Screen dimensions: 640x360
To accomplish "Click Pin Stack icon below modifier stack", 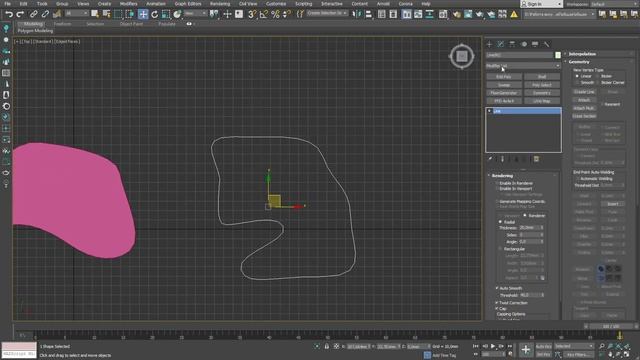I will [x=490, y=159].
